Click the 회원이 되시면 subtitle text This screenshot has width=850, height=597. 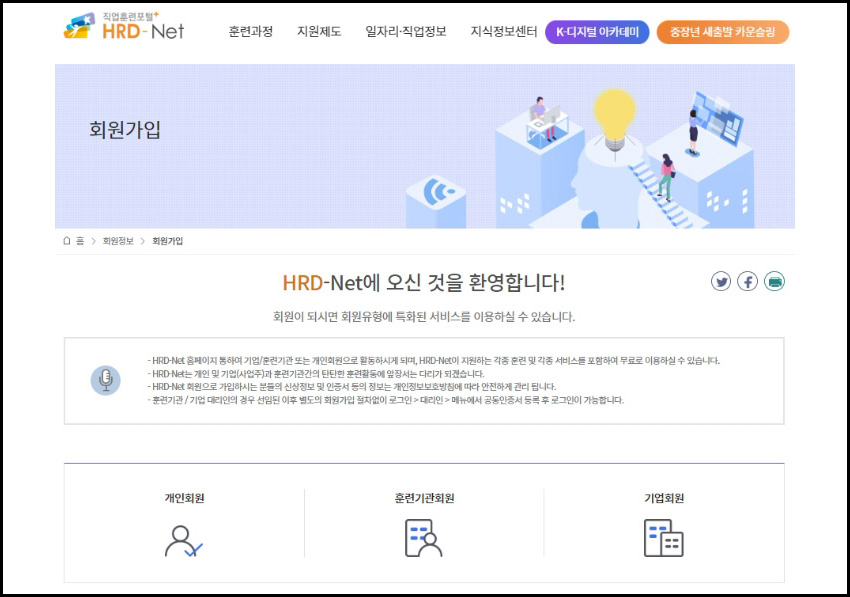point(424,317)
